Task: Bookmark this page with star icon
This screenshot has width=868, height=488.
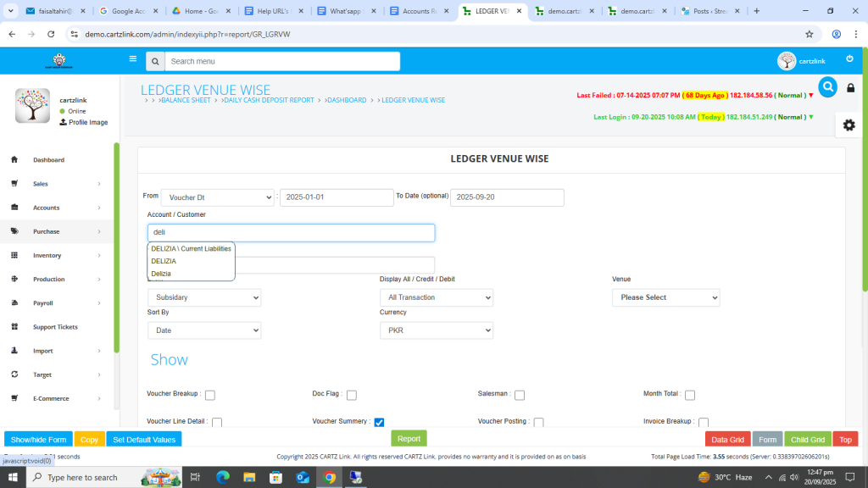Action: tap(810, 34)
